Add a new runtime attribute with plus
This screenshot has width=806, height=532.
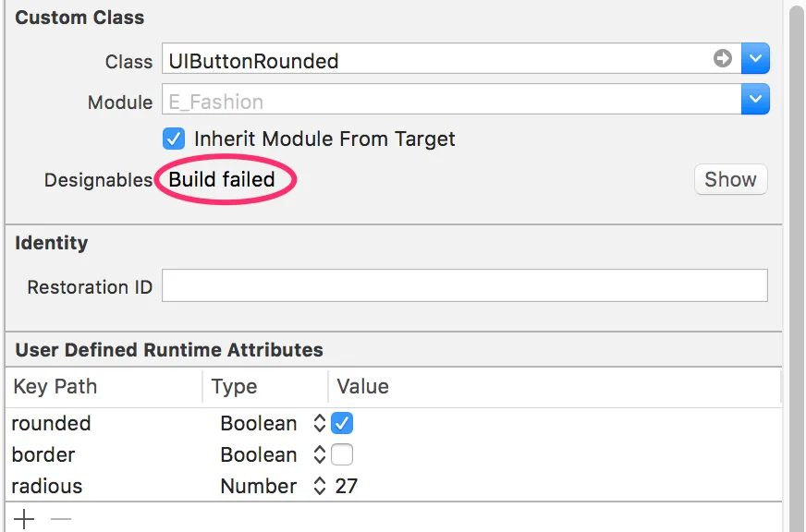pyautogui.click(x=24, y=519)
